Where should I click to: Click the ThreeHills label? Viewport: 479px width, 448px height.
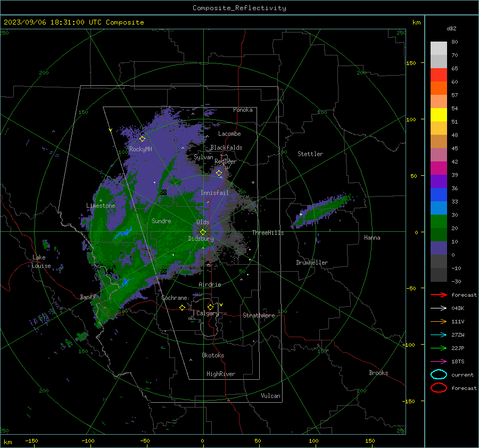[268, 233]
